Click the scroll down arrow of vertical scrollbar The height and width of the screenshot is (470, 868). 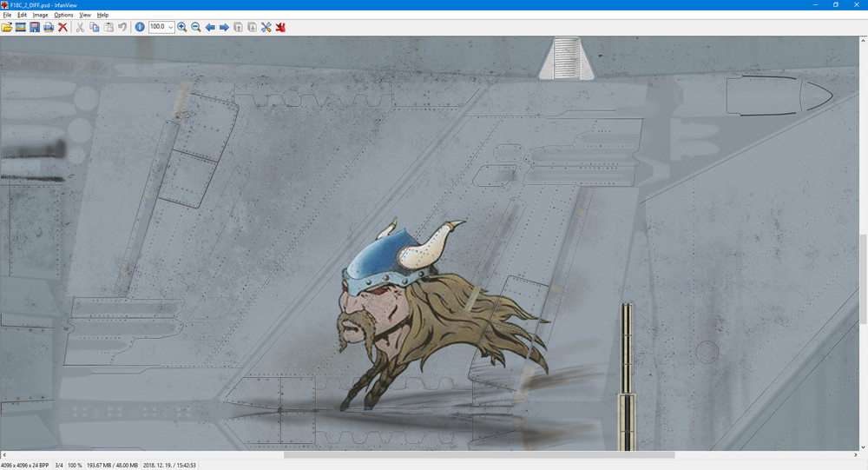pyautogui.click(x=863, y=447)
